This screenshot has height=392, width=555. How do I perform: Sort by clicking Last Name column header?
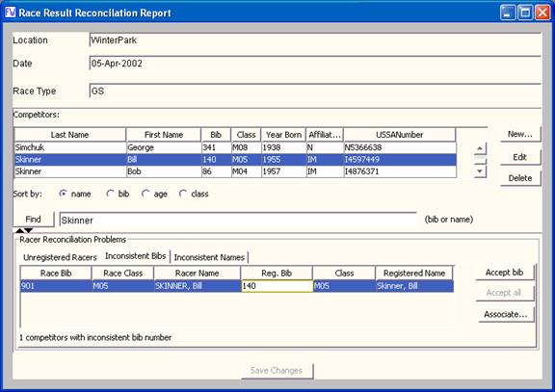point(69,135)
